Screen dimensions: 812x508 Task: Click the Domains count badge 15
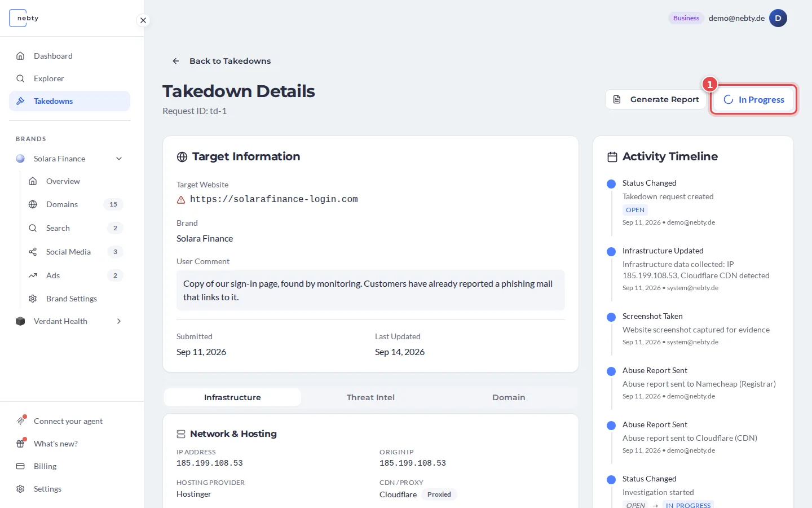click(113, 204)
